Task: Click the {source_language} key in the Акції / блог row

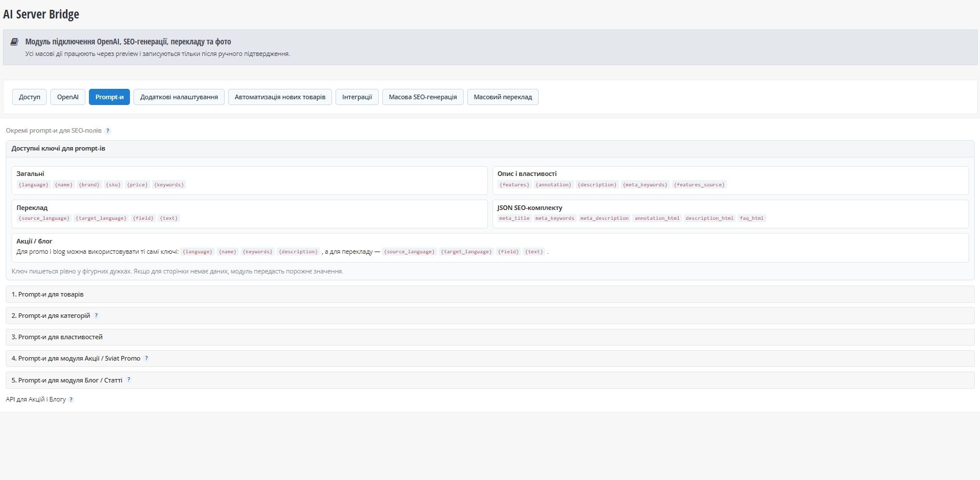Action: click(x=409, y=252)
